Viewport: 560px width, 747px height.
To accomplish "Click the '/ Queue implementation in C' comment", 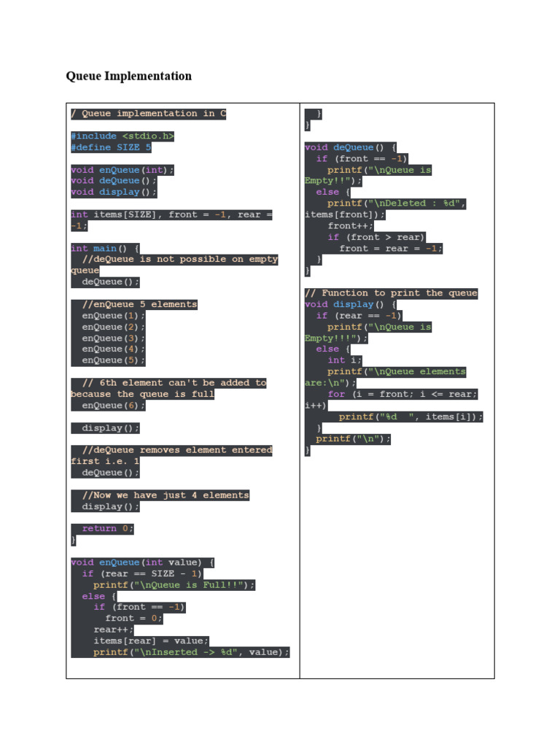I will pos(149,114).
